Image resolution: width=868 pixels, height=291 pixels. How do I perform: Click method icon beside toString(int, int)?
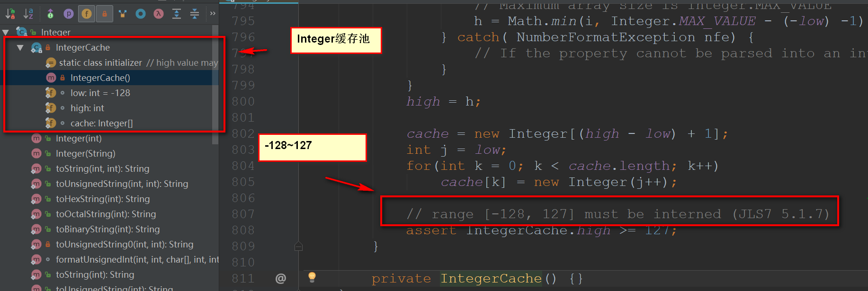coord(36,168)
